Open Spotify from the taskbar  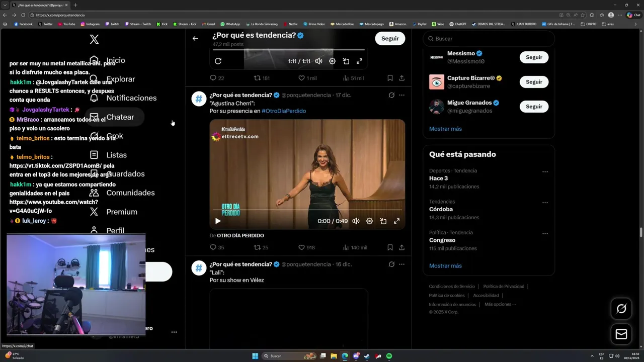click(x=389, y=356)
